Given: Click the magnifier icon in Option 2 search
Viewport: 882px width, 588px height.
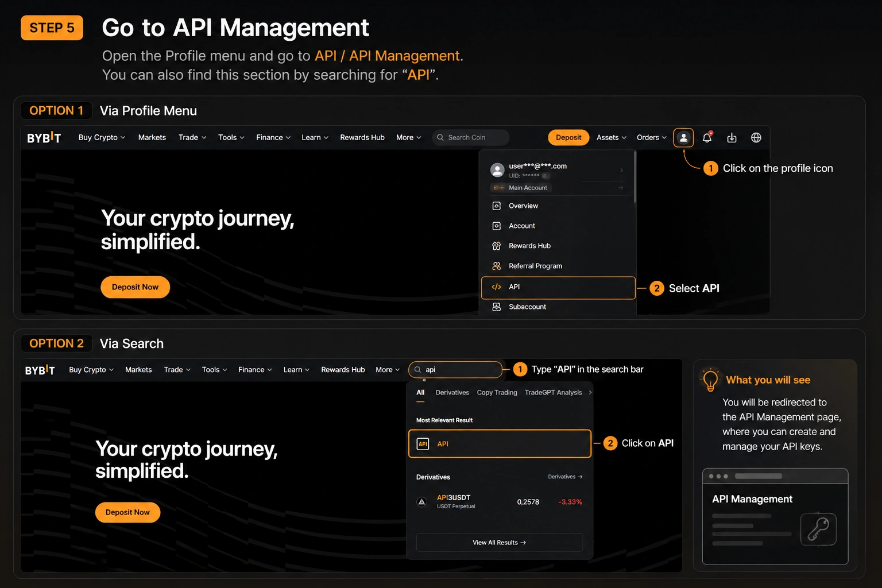Looking at the screenshot, I should point(417,370).
